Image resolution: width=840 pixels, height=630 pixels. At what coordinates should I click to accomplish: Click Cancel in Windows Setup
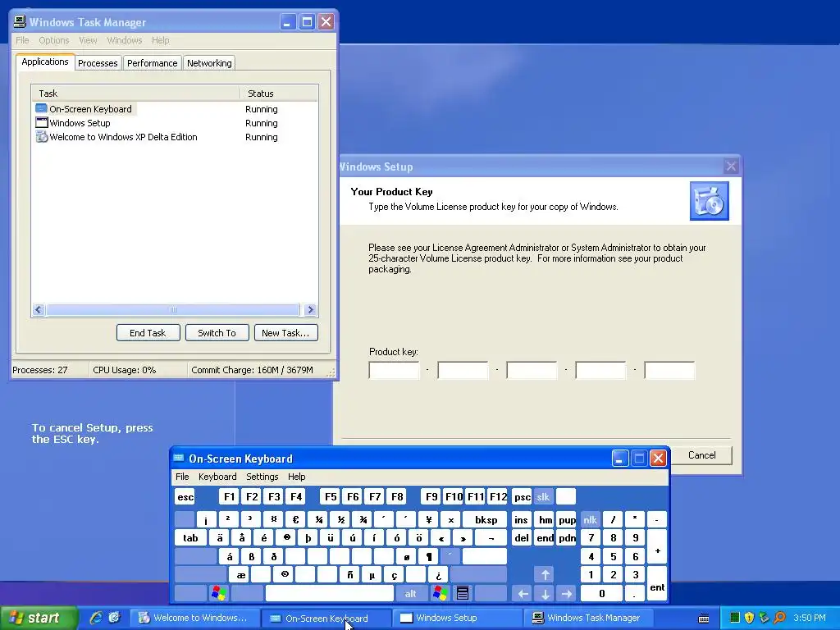point(701,454)
